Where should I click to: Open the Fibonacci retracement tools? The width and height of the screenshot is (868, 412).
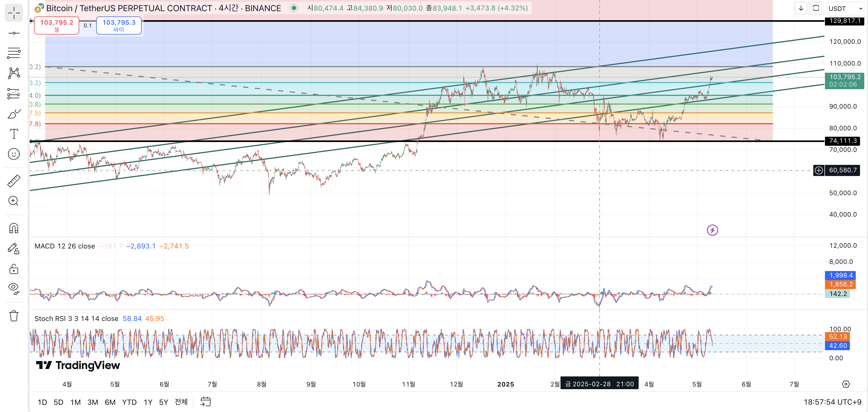[x=14, y=53]
